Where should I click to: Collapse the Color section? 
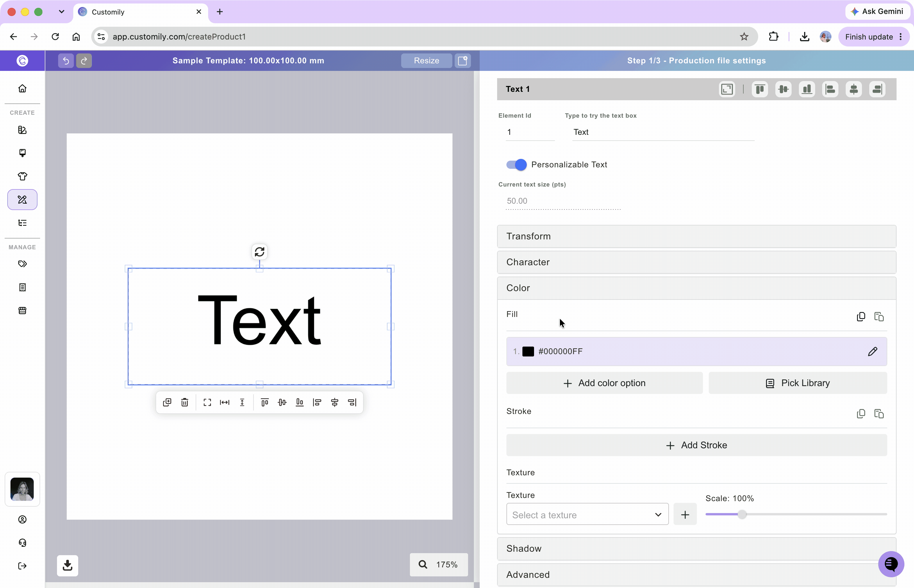(696, 288)
